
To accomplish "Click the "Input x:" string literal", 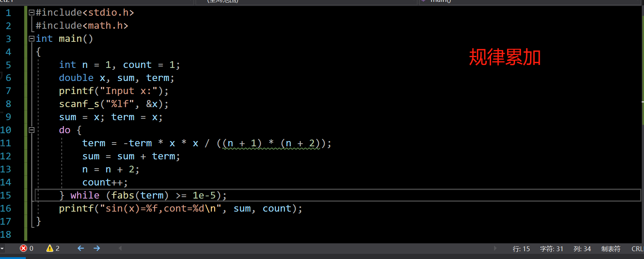I will pos(129,91).
